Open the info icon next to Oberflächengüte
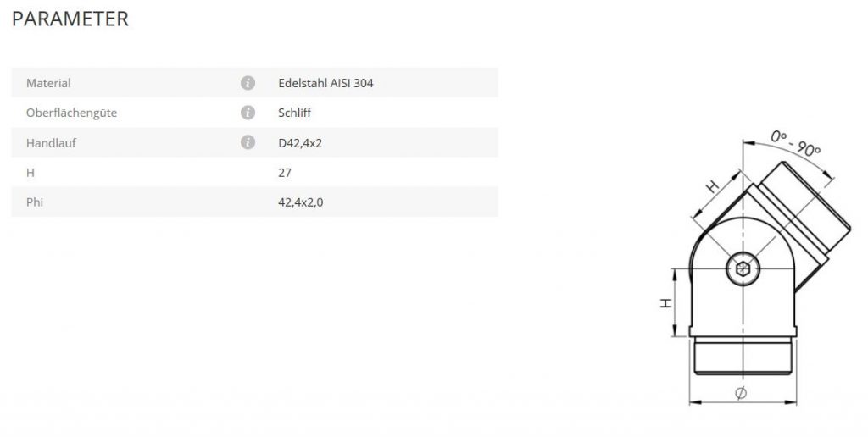The image size is (868, 437). tap(248, 113)
